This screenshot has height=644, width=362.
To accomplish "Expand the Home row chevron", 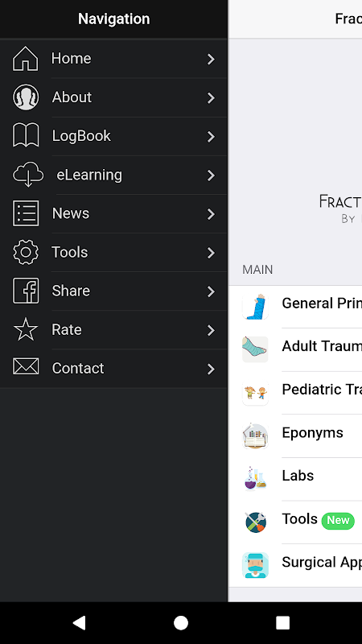I will (211, 59).
